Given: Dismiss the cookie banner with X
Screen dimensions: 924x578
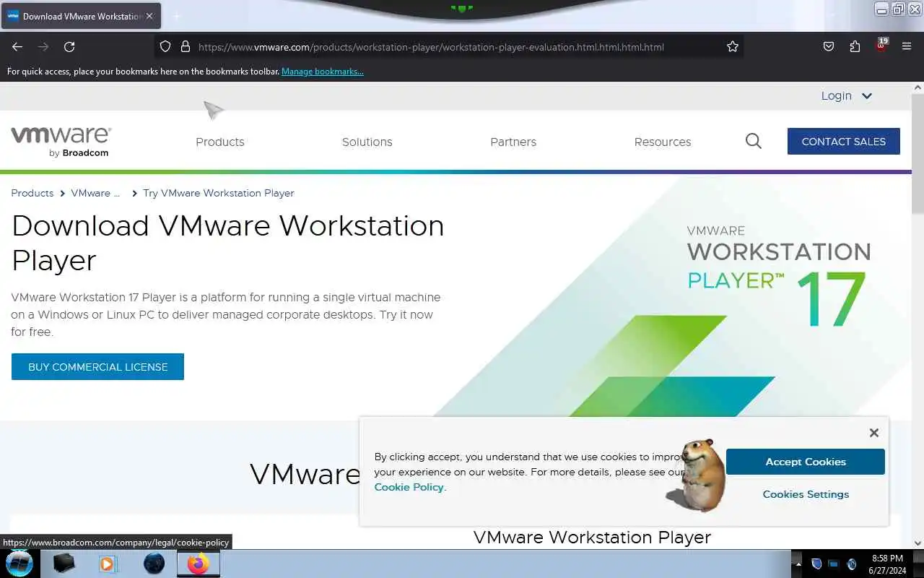Looking at the screenshot, I should pyautogui.click(x=874, y=433).
